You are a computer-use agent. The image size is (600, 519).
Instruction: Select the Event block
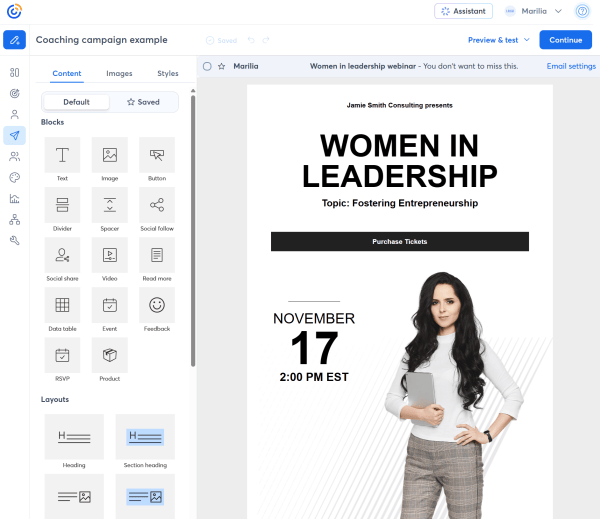(110, 305)
